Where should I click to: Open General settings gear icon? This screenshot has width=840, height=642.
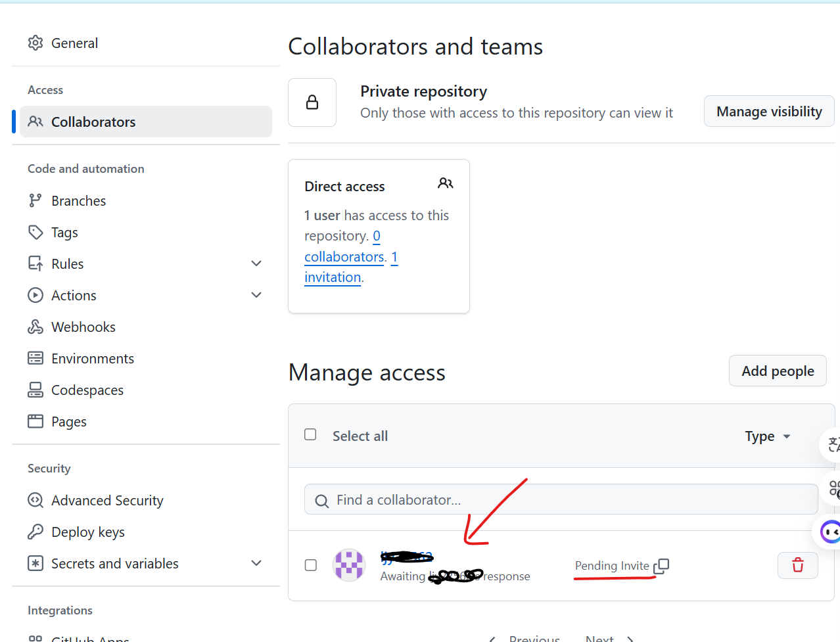coord(35,43)
